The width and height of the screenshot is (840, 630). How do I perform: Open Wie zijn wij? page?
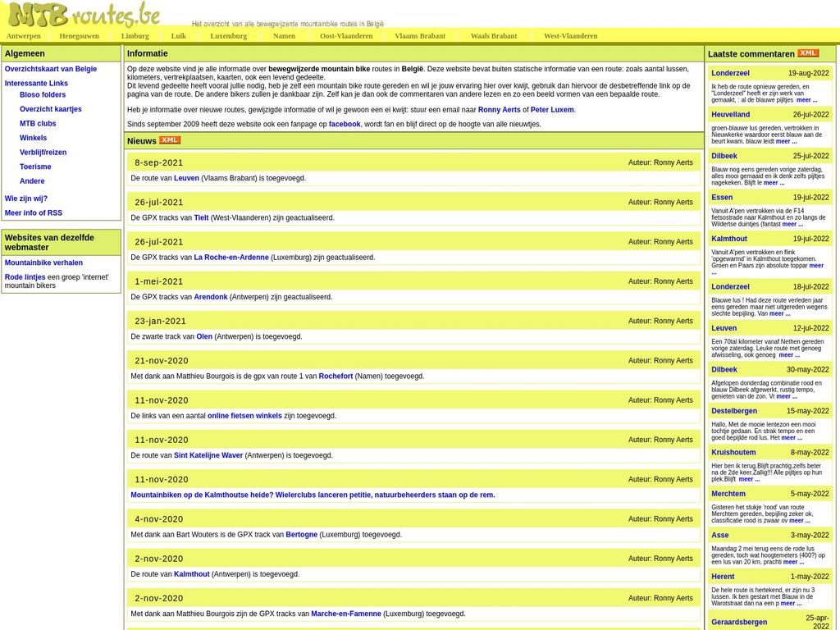(x=26, y=199)
